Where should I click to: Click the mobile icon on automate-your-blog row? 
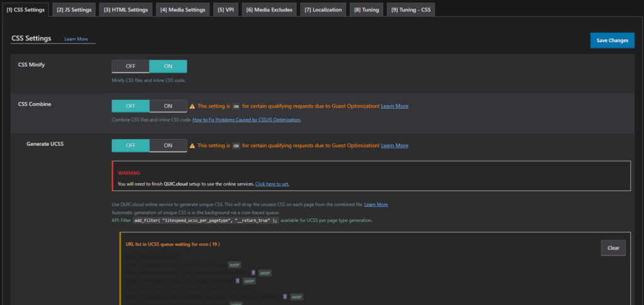[x=285, y=296]
